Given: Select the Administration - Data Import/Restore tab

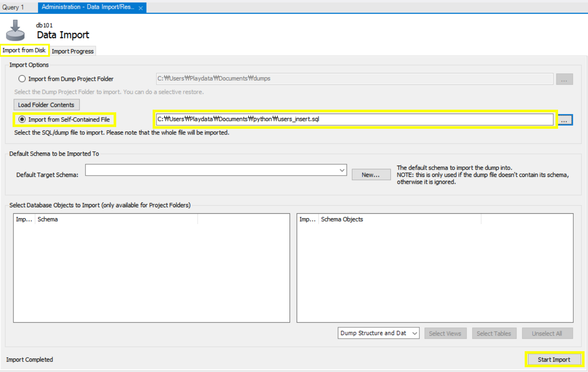Looking at the screenshot, I should pyautogui.click(x=92, y=7).
